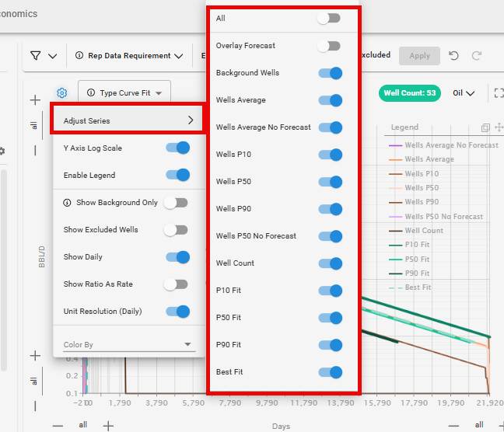Click the Well Count: 53 badge
Viewport: 504px width, 432px height.
click(x=409, y=93)
